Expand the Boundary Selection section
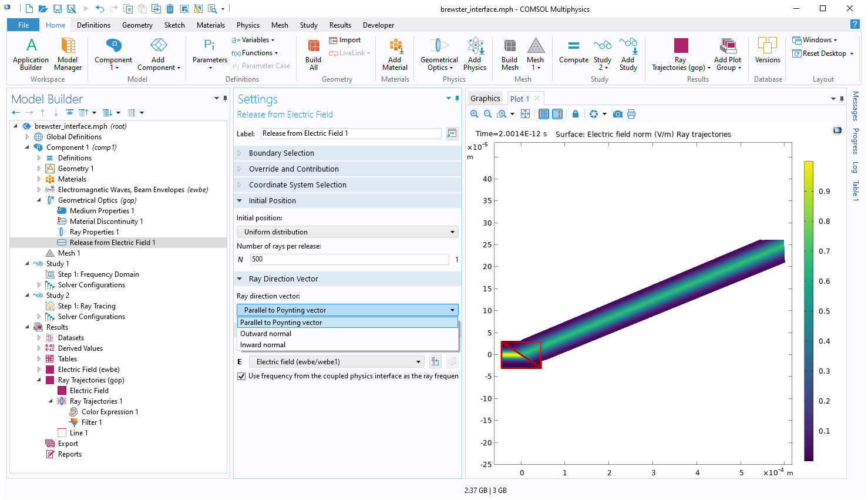This screenshot has height=500, width=868. 281,153
